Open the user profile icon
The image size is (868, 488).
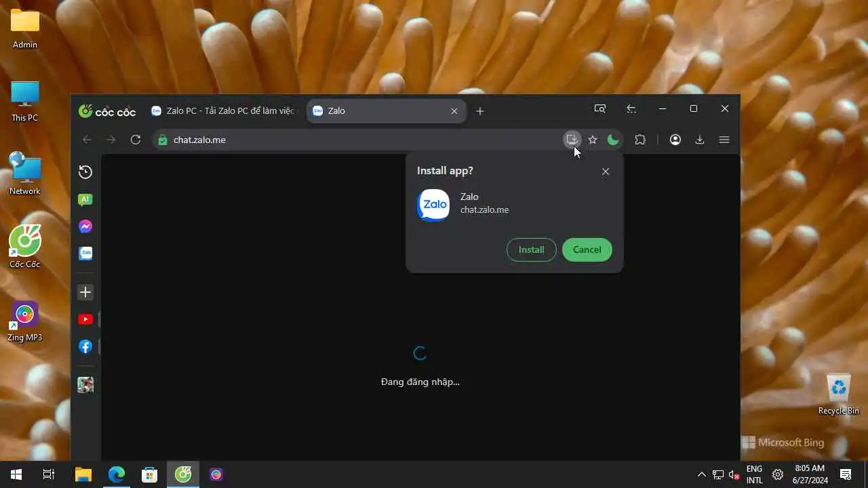[x=675, y=140]
